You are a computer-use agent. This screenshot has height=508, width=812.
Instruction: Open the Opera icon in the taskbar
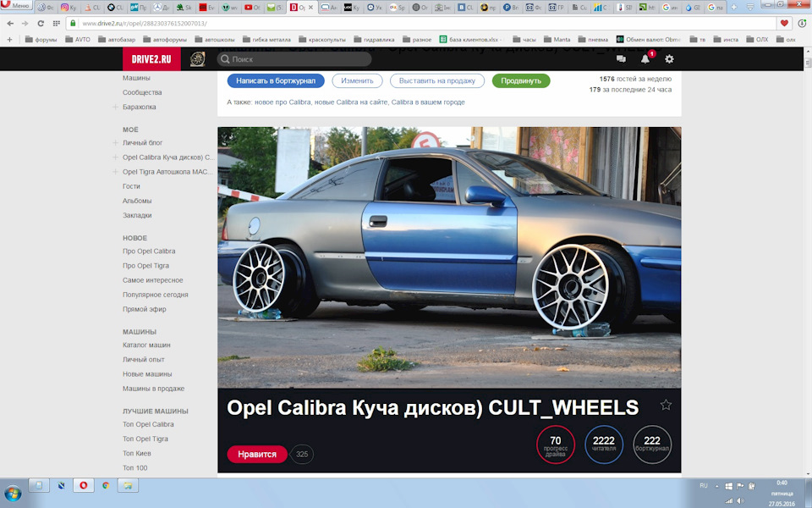pos(84,486)
